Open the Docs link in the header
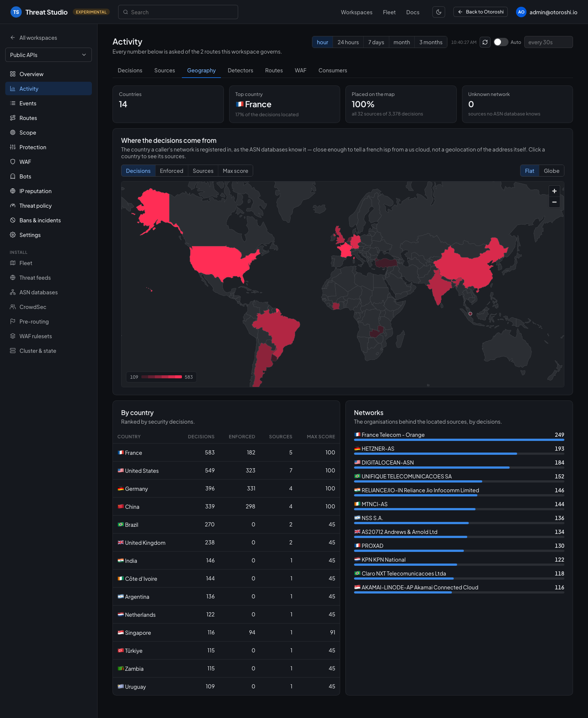Viewport: 588px width, 718px height. click(x=412, y=12)
